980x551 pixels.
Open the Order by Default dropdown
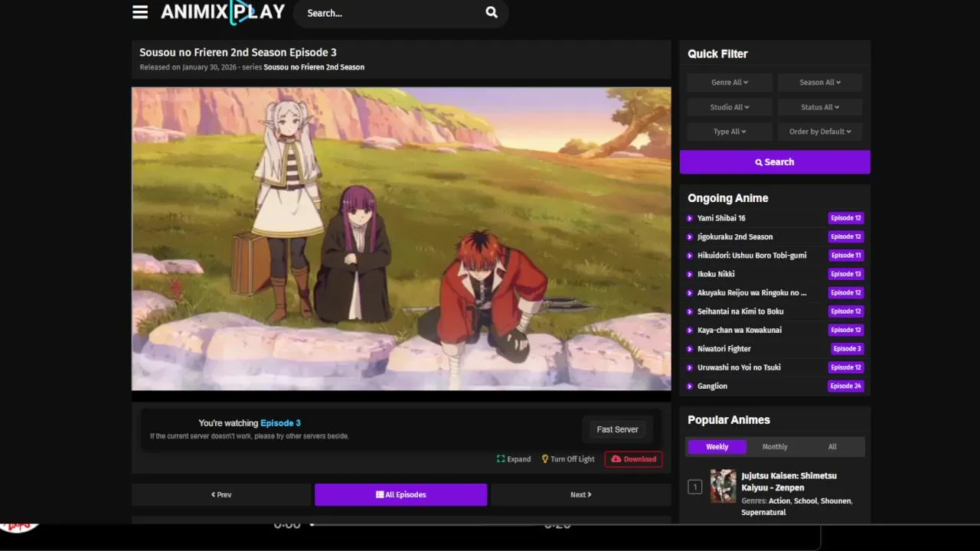click(x=820, y=132)
